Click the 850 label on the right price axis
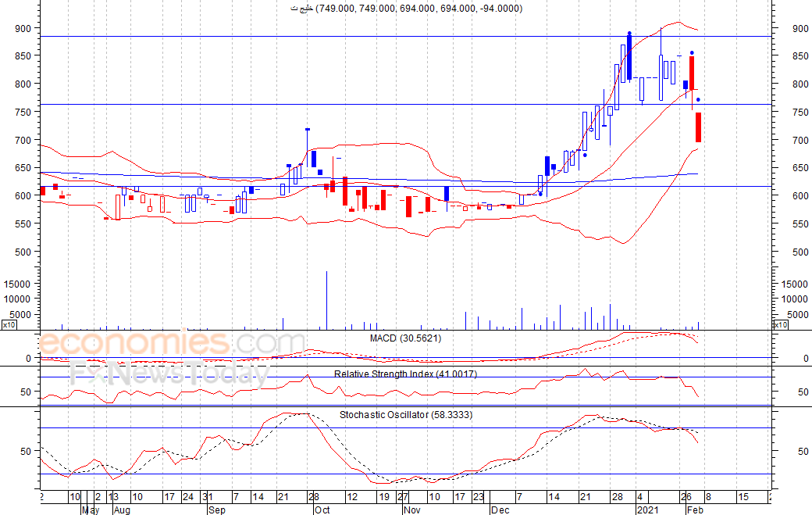The width and height of the screenshot is (812, 515). coord(800,56)
